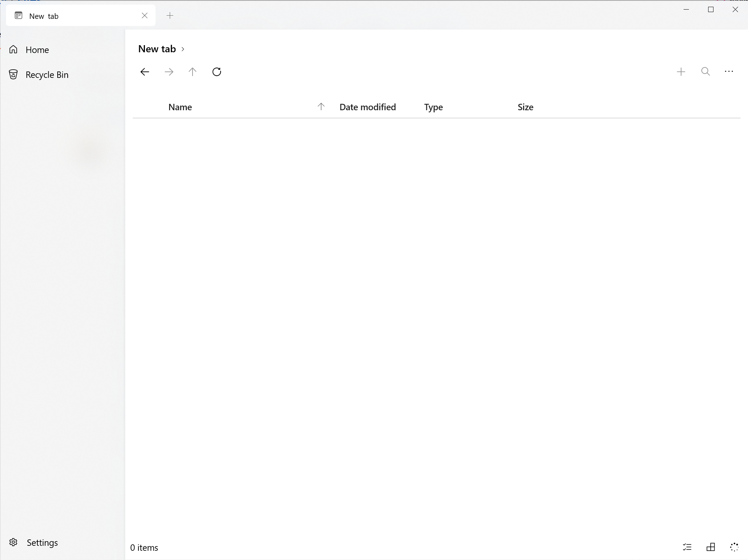The width and height of the screenshot is (748, 560).
Task: Open Recycle Bin from the sidebar
Action: (x=47, y=75)
